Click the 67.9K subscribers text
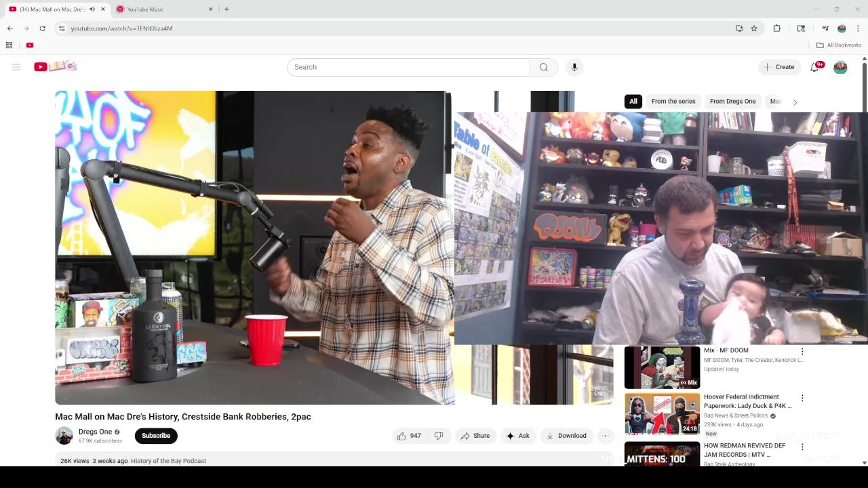The width and height of the screenshot is (868, 488). pos(100,441)
